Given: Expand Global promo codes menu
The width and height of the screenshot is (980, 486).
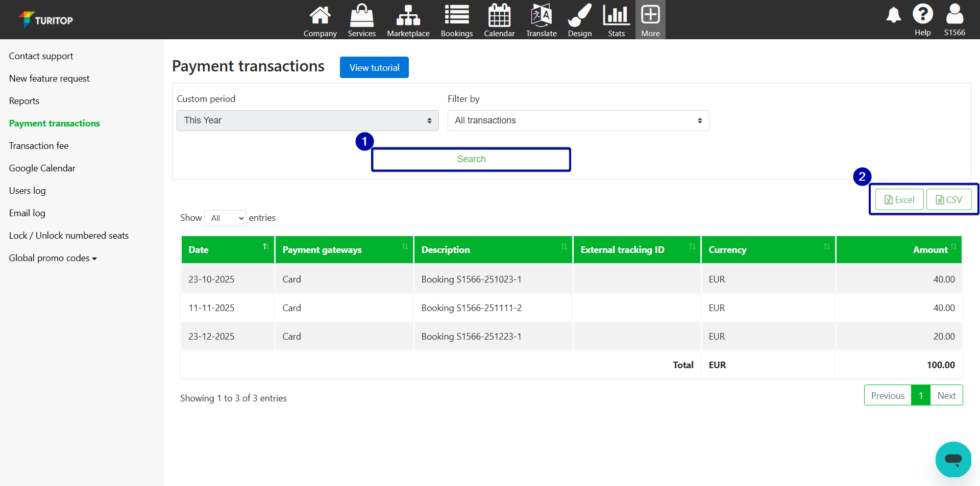Looking at the screenshot, I should [x=53, y=258].
